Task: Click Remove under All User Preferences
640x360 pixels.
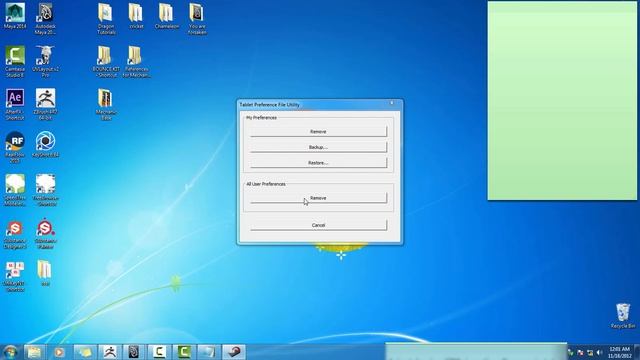Action: click(x=318, y=198)
